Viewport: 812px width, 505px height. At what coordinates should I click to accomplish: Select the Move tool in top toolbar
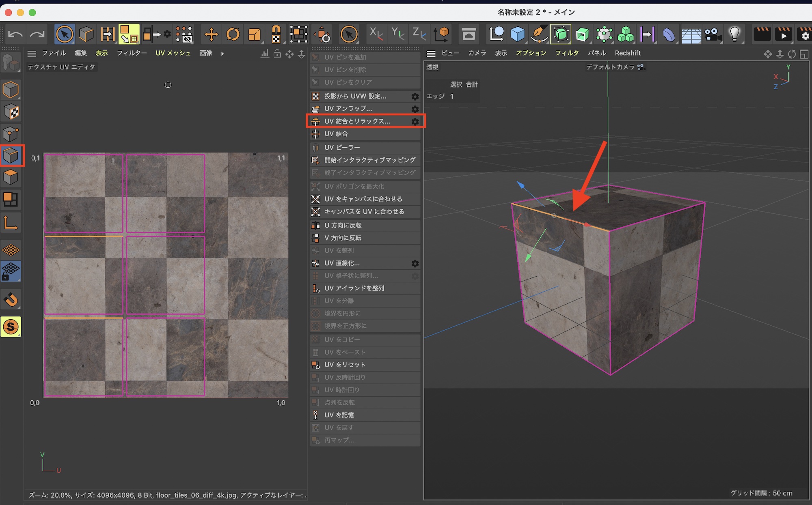click(211, 34)
